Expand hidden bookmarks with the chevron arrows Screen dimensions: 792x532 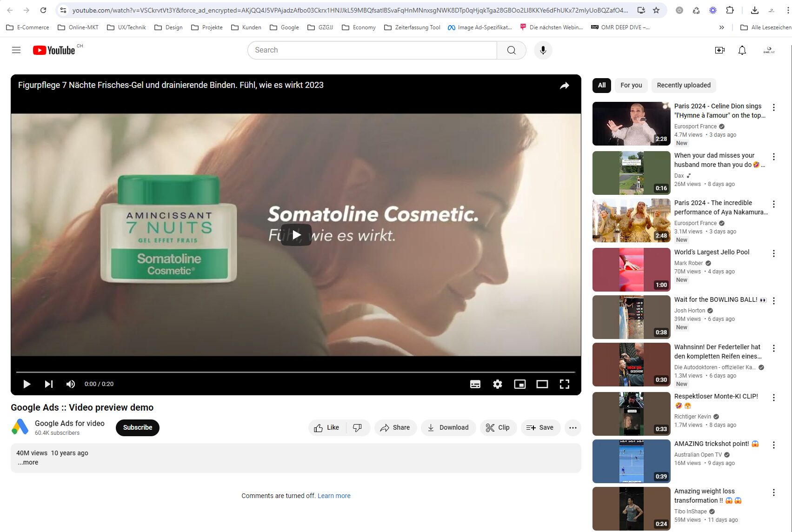click(722, 27)
